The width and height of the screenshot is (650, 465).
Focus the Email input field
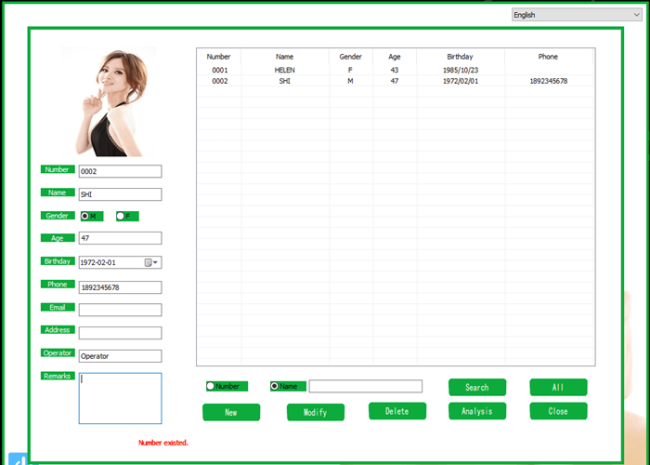(120, 310)
